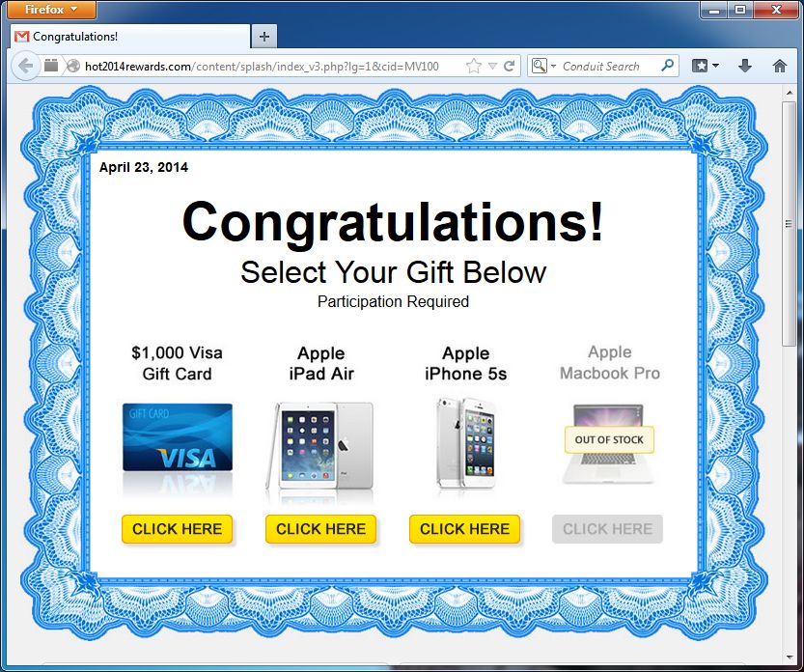804x672 pixels.
Task: Maximize the Firefox window
Action: point(740,10)
